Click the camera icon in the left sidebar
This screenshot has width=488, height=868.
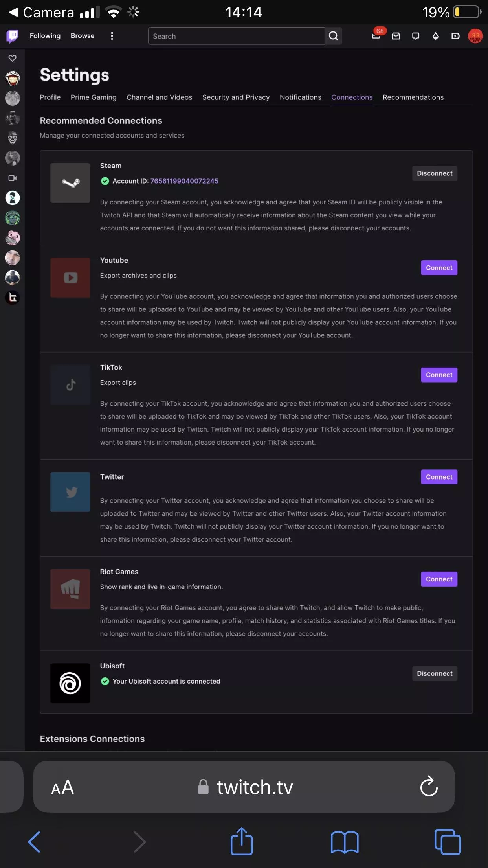click(12, 178)
